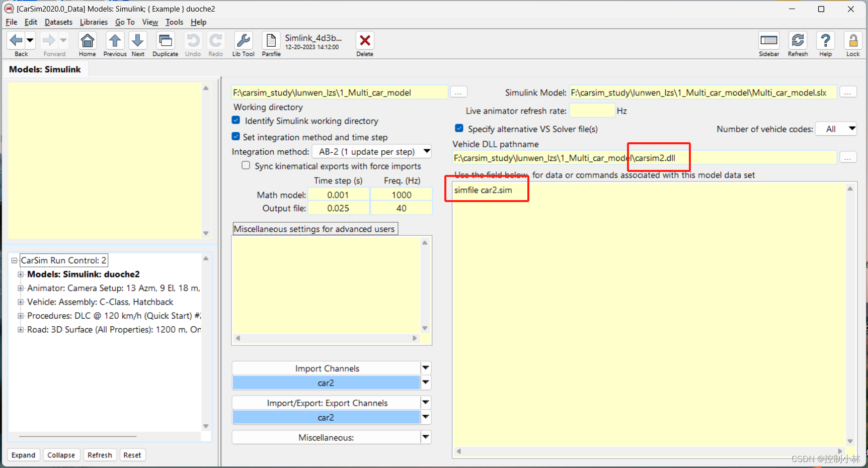Viewport: 868px width, 468px height.
Task: Click the Live animator refresh rate field
Action: pyautogui.click(x=592, y=111)
